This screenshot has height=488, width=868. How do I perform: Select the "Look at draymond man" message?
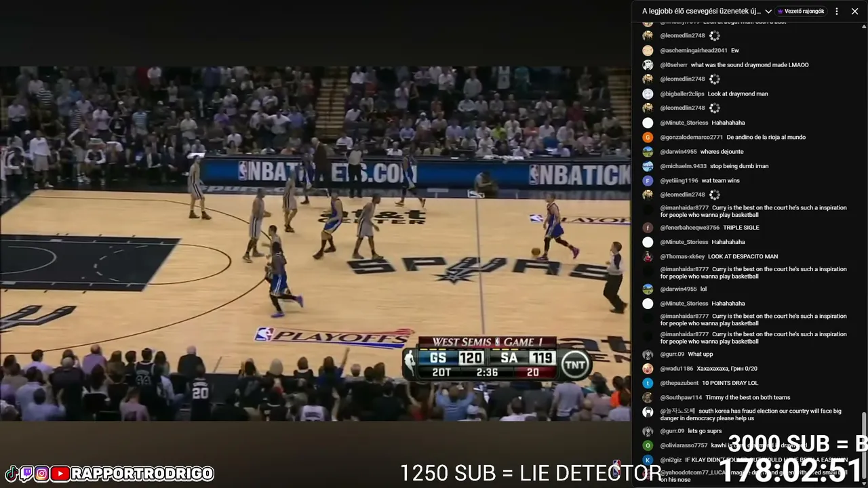tap(738, 94)
